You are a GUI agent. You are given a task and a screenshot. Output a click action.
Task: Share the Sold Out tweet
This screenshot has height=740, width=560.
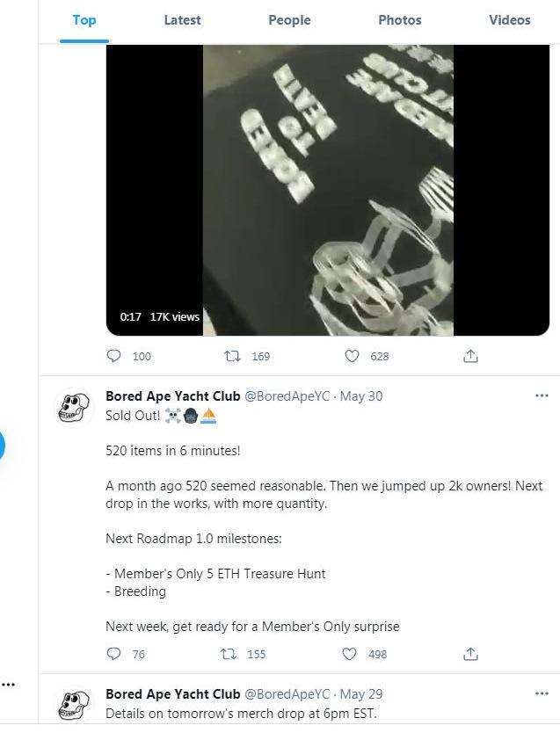coord(470,654)
